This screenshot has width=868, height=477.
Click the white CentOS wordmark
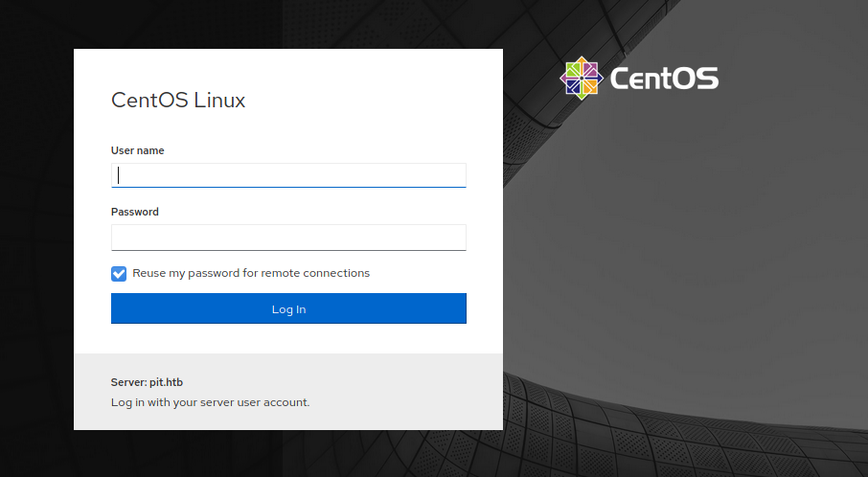664,78
